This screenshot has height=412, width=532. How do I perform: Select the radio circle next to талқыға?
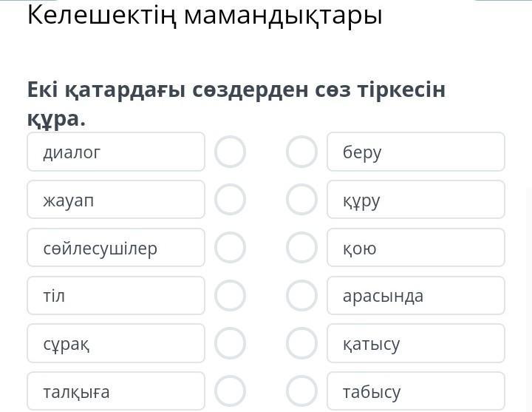pos(230,391)
